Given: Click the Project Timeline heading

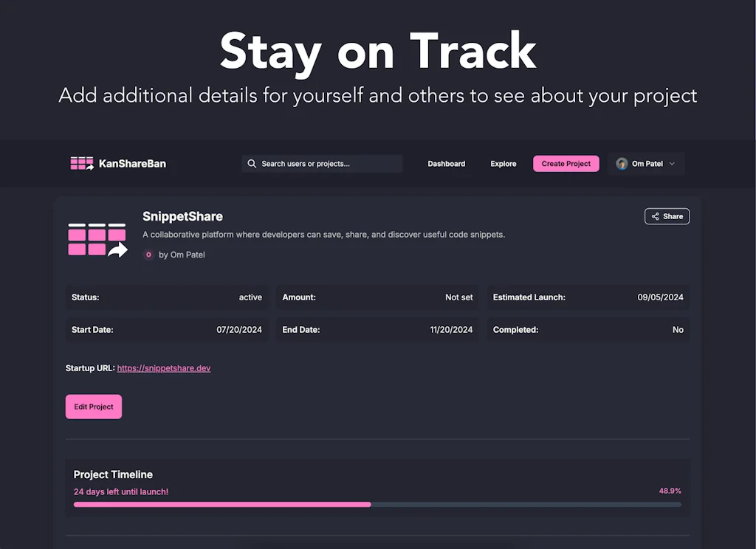Looking at the screenshot, I should coord(113,474).
